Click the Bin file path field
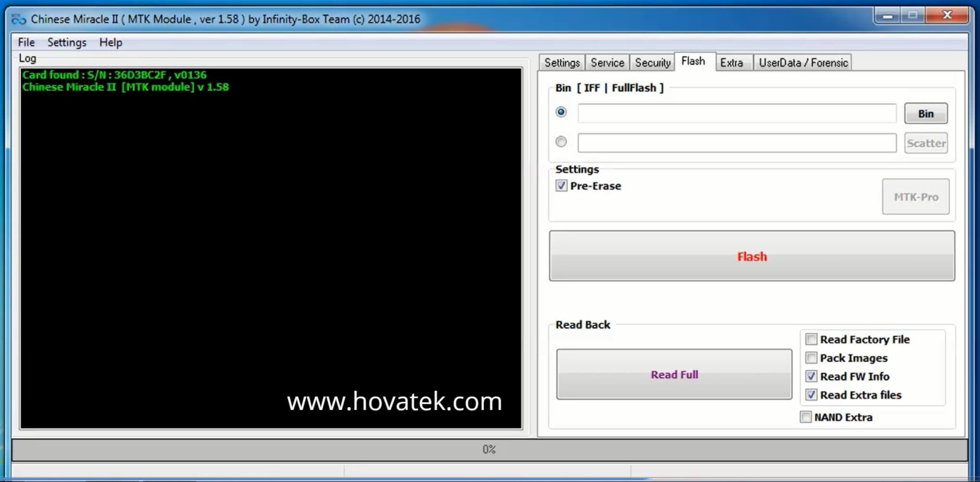The image size is (980, 482). [x=737, y=113]
